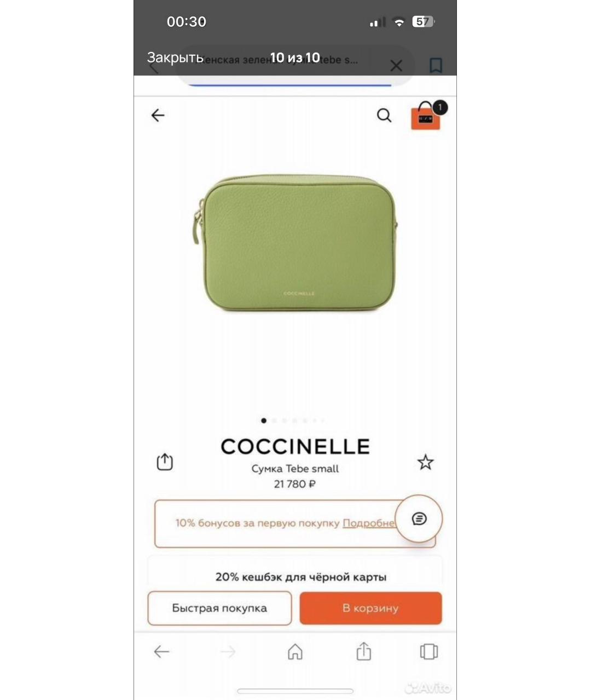Click the COCCINELLE brand title
The height and width of the screenshot is (700, 591).
tap(295, 447)
